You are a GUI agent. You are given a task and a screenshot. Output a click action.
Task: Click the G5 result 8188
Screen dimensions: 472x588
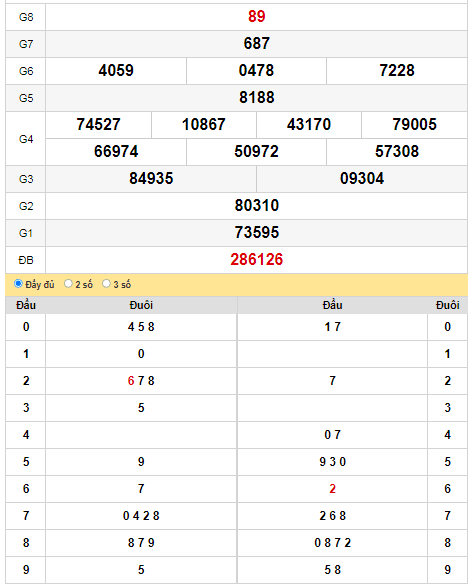point(256,98)
